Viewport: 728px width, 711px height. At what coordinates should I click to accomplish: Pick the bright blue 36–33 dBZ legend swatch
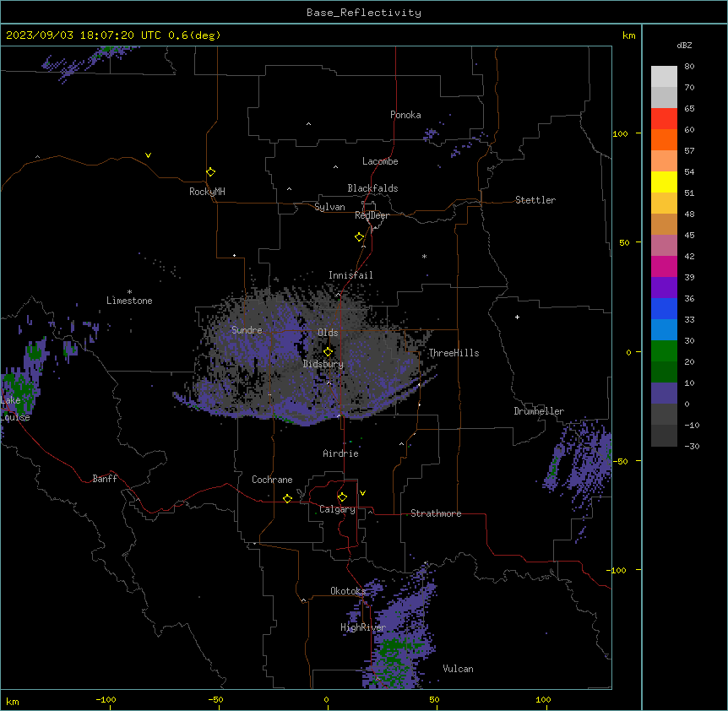coord(664,308)
